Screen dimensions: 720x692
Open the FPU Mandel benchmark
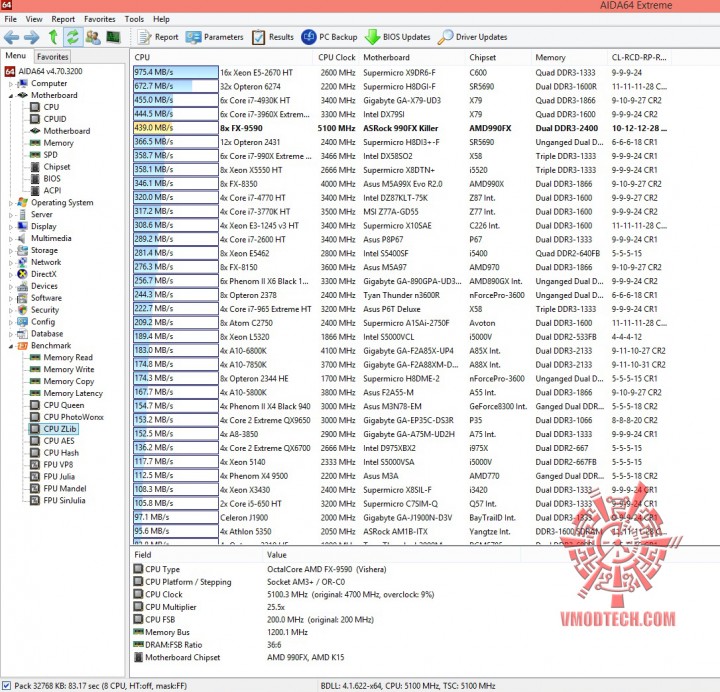click(58, 489)
